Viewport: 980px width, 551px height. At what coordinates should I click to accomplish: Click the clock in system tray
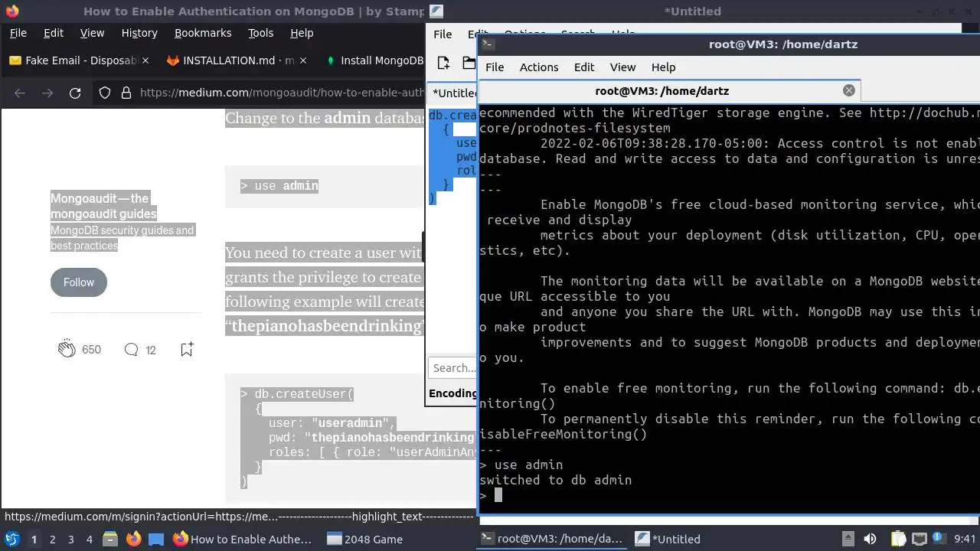[x=965, y=539]
